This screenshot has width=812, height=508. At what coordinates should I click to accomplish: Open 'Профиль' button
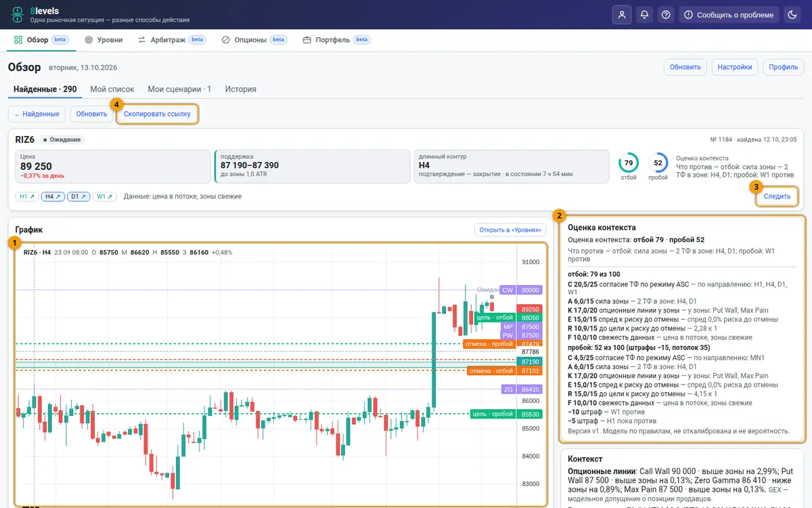pyautogui.click(x=784, y=67)
